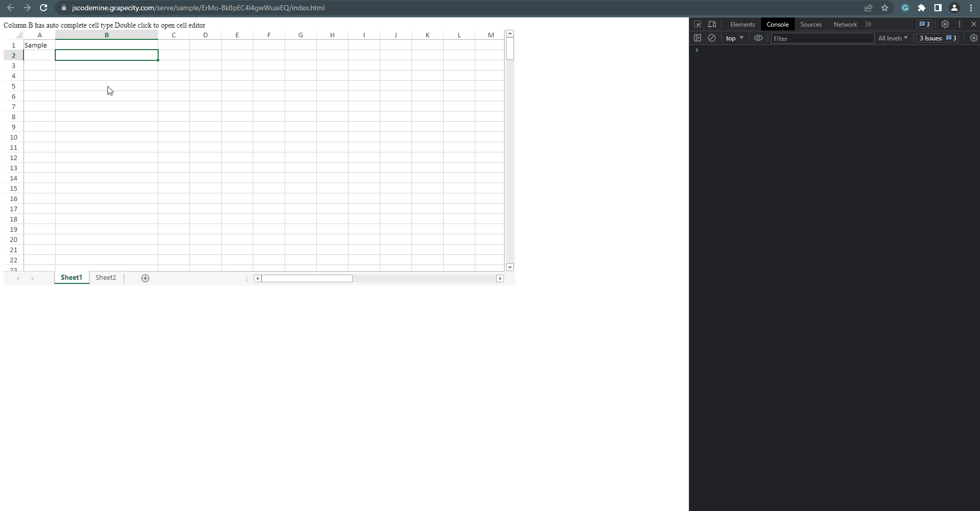Expand the All levels log dropdown
The width and height of the screenshot is (980, 511).
point(892,38)
